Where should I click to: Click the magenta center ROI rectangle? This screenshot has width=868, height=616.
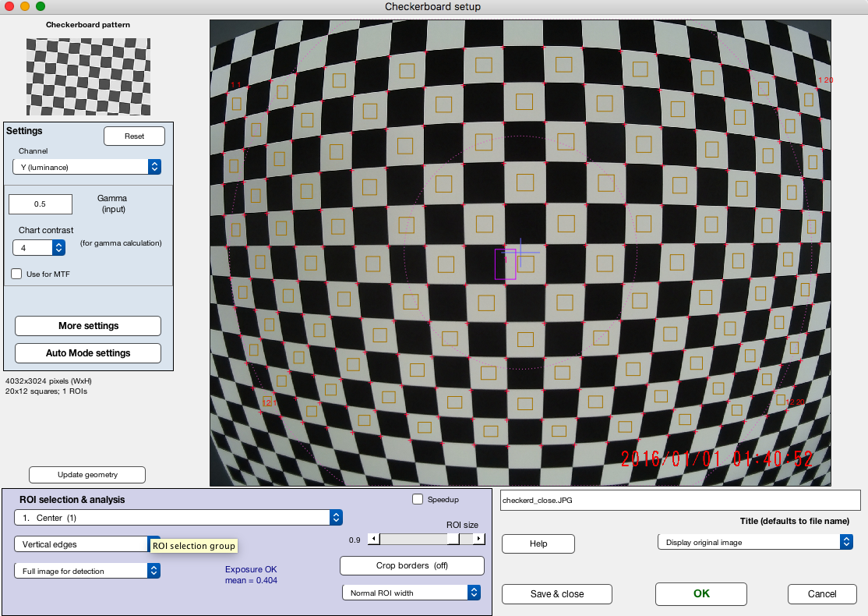[x=506, y=264]
